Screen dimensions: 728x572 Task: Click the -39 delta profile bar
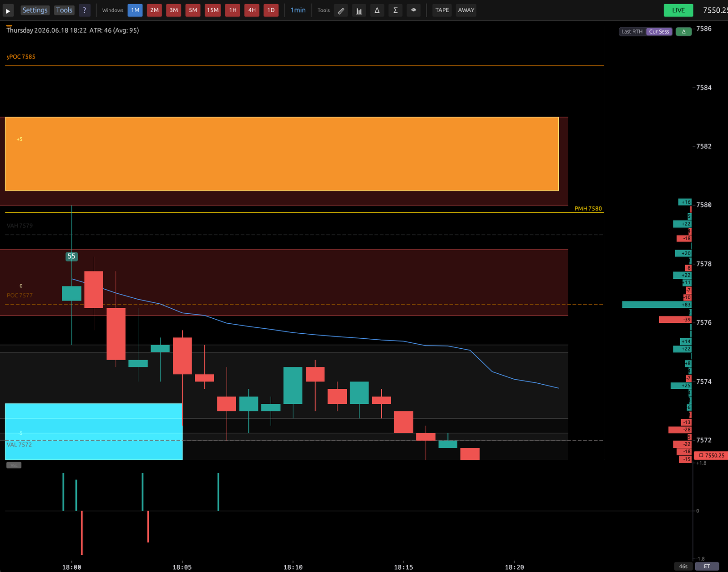[x=675, y=320]
